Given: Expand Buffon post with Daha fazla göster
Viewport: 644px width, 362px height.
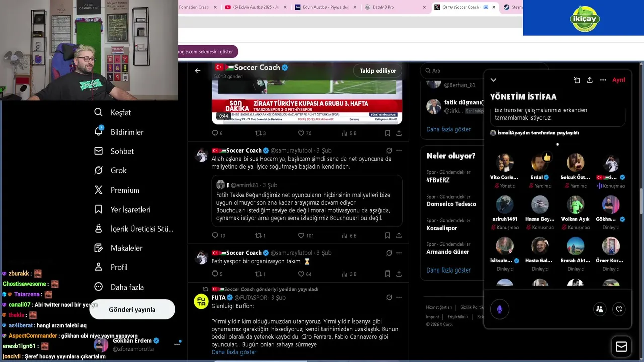Looking at the screenshot, I should point(233,352).
